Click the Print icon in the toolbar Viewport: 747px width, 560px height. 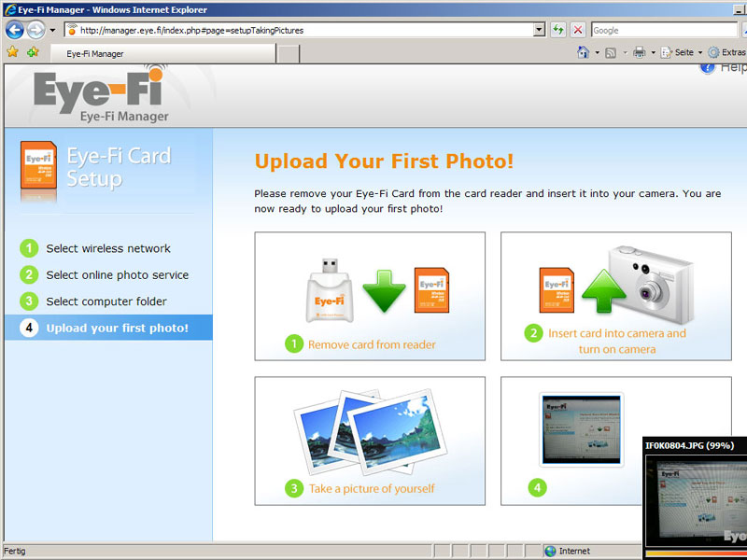[x=640, y=52]
